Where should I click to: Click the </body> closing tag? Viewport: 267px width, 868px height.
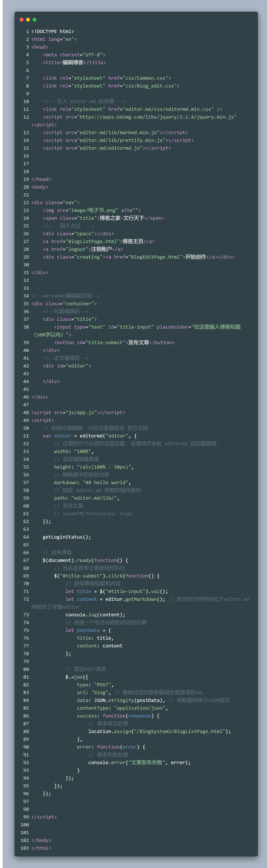41,840
